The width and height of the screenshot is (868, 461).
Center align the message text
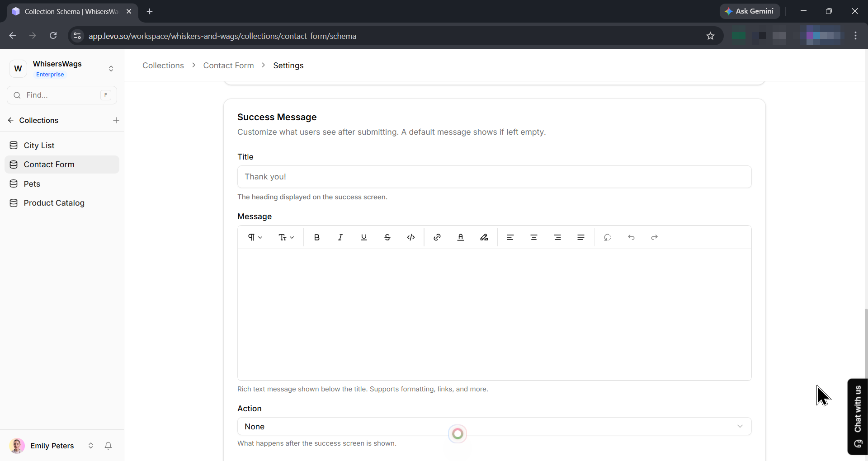point(533,237)
